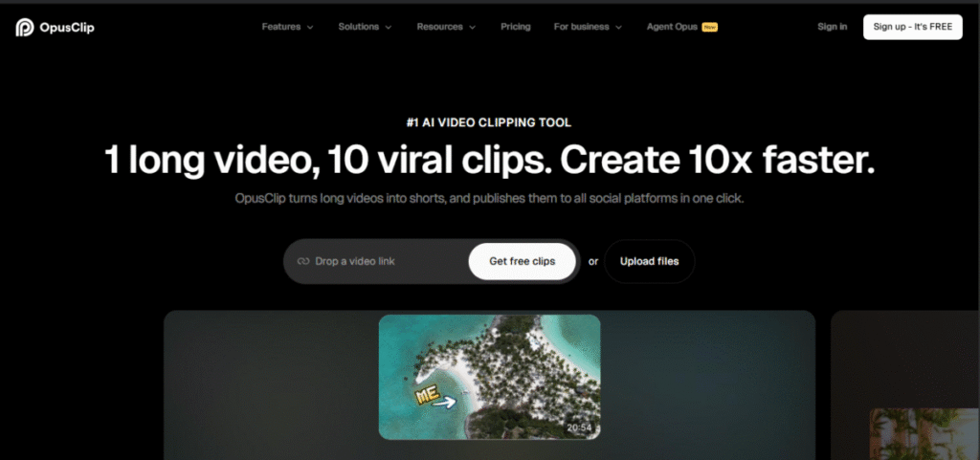Go to Agent Opus in the navbar
The image size is (980, 460).
pos(673,27)
